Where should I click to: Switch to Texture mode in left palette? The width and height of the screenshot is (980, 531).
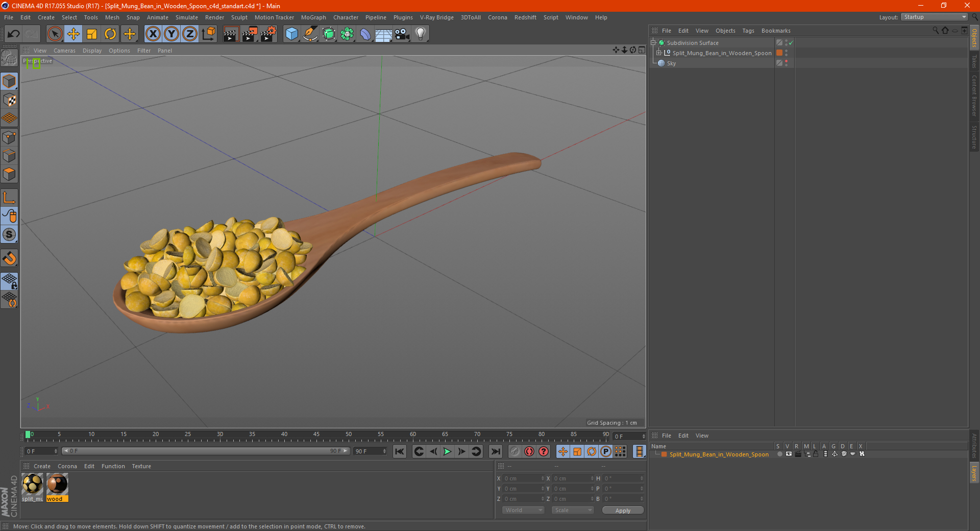pos(9,100)
